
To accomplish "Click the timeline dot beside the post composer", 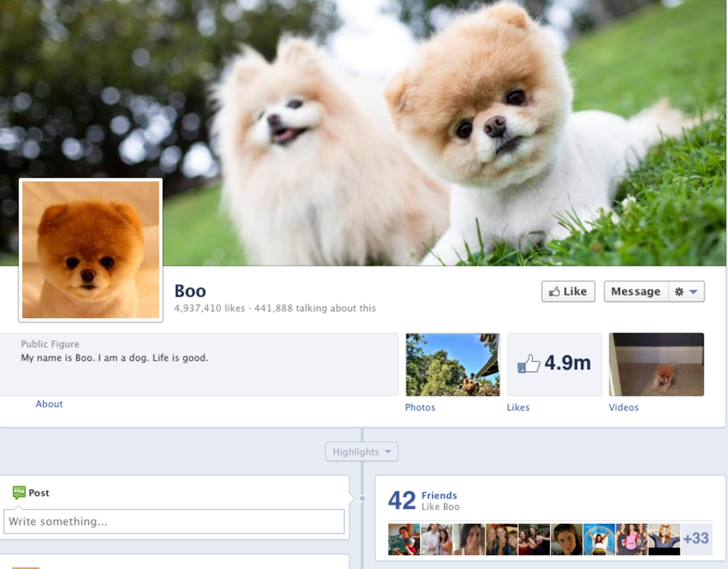I will tap(362, 498).
